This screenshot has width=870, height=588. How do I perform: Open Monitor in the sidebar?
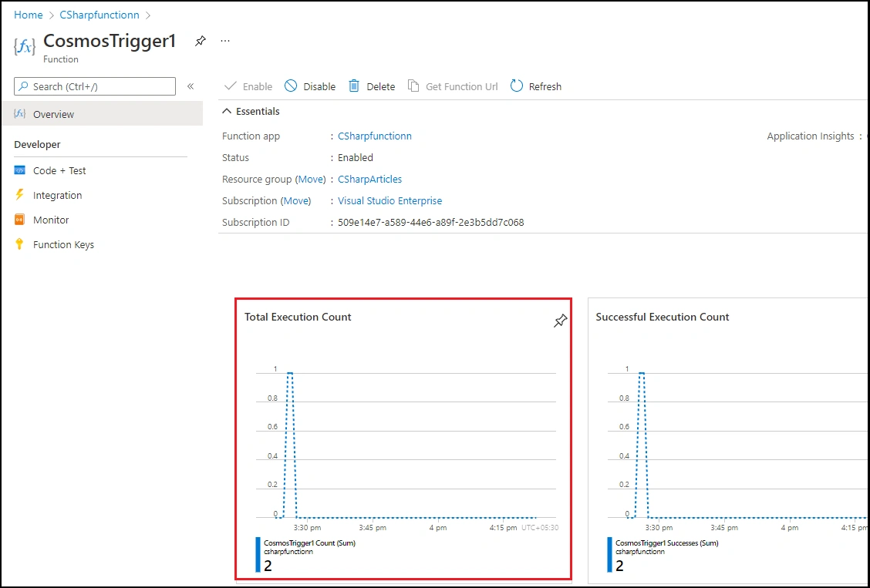51,220
